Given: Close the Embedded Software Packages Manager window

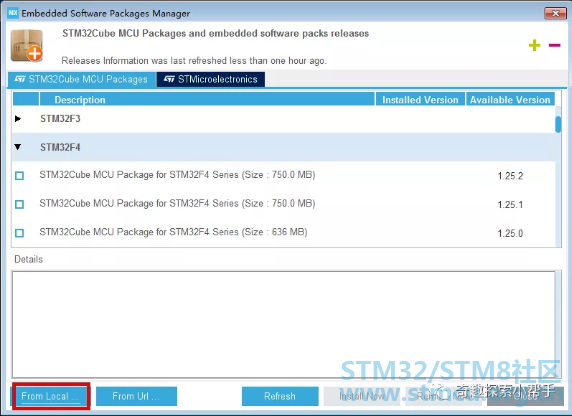Looking at the screenshot, I should 555,14.
